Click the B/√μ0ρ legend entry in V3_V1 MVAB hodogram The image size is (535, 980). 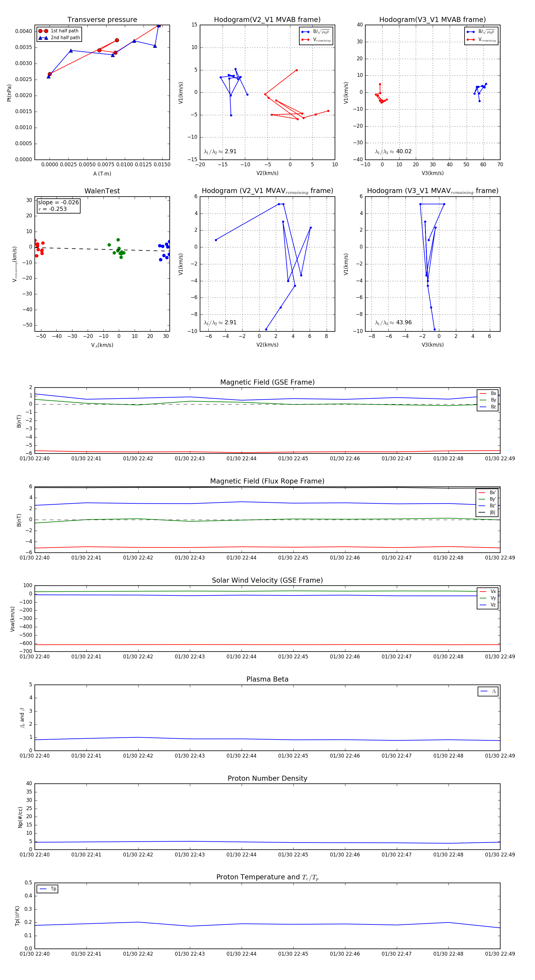[x=481, y=31]
